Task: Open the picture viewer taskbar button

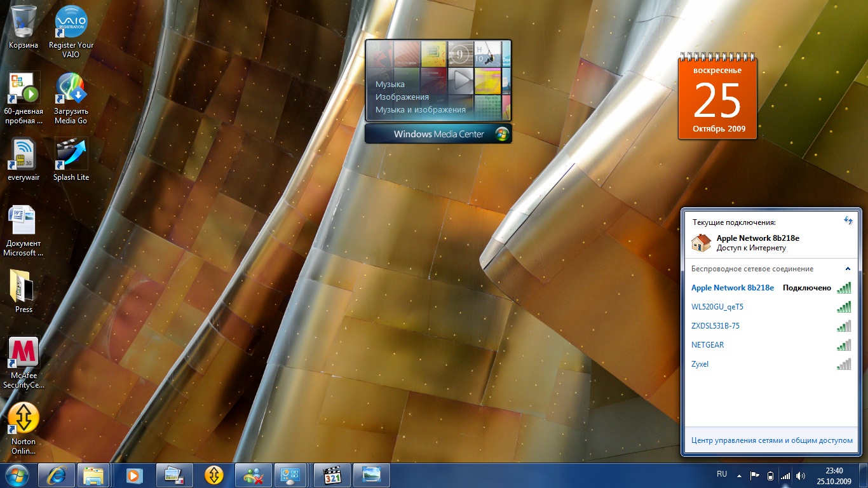Action: pos(371,475)
